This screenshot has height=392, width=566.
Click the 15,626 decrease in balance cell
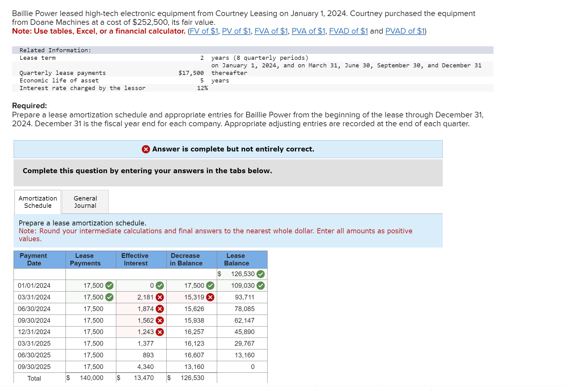[192, 309]
